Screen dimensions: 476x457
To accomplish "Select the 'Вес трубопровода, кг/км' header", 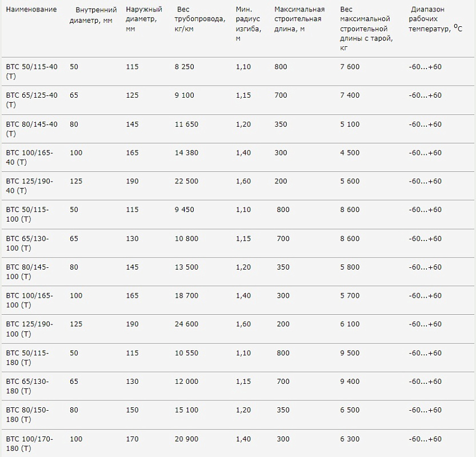I will tap(200, 19).
